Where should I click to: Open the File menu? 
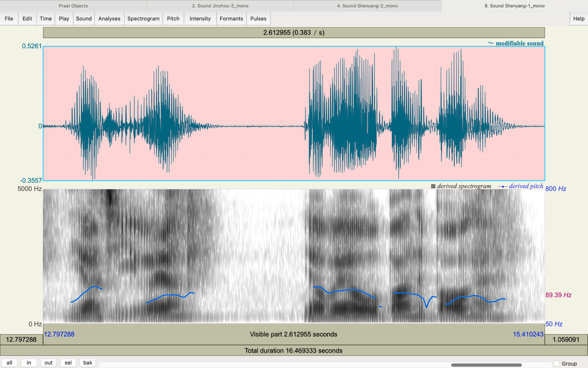9,19
